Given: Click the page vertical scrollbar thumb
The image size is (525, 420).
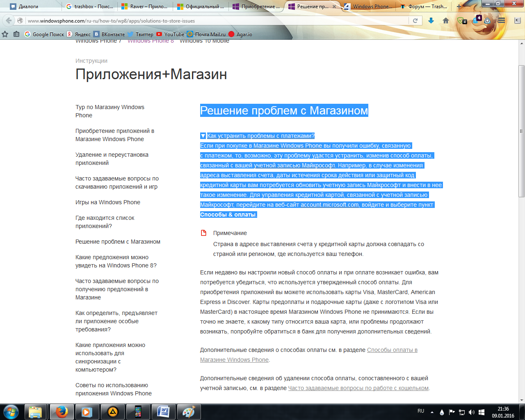Looking at the screenshot, I should coord(522,131).
